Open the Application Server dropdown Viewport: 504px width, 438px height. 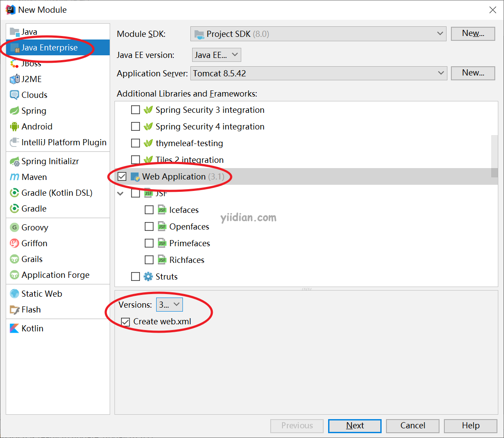click(318, 73)
